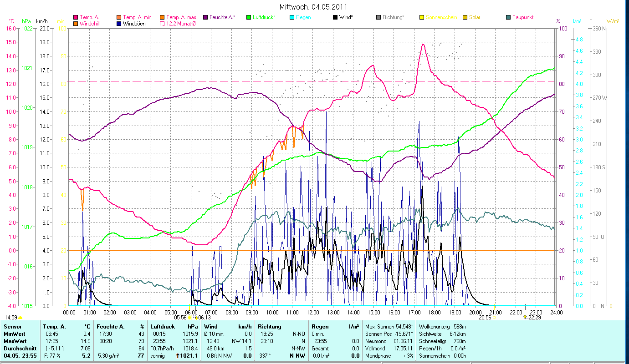Image resolution: width=629 pixels, height=364 pixels.
Task: Click the Windchill legend square
Action: 75,23
